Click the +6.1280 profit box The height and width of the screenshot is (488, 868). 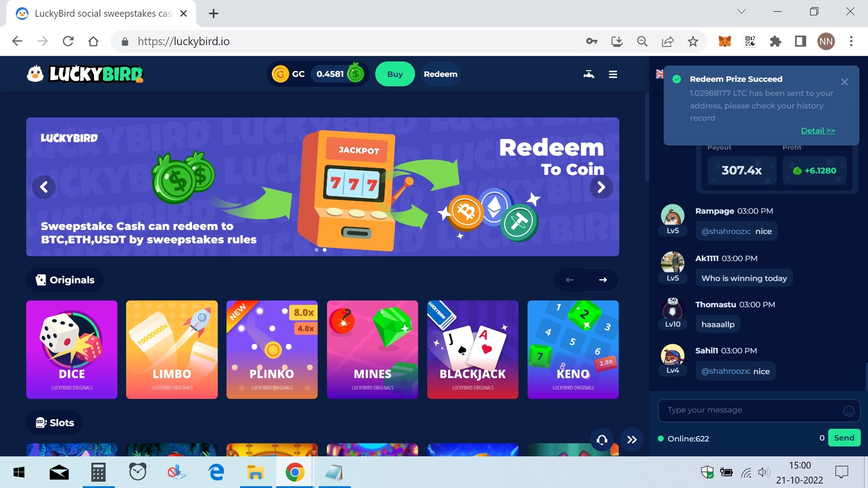click(x=815, y=170)
